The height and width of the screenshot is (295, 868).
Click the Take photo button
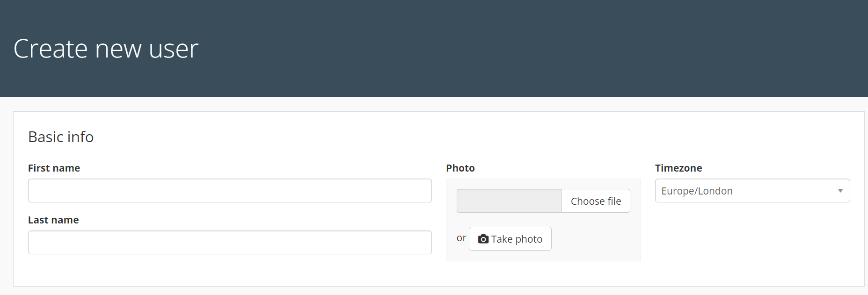coord(510,239)
